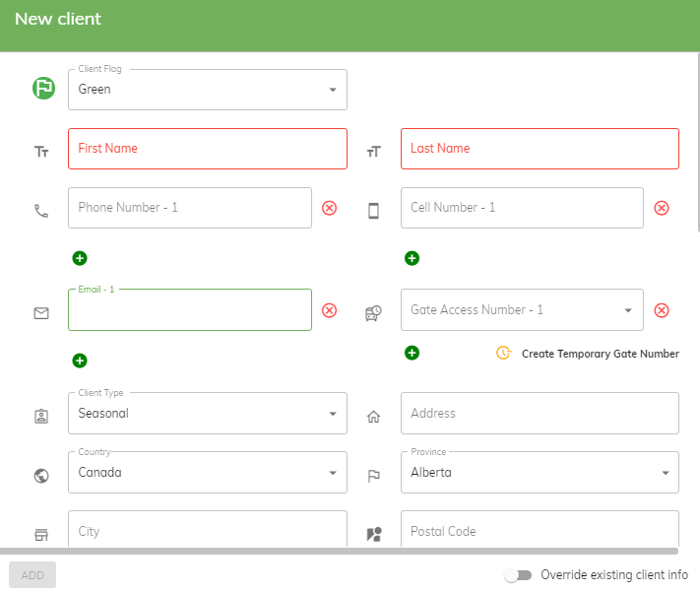This screenshot has height=592, width=700.
Task: Remove Cell Number - 1 with red X
Action: tap(662, 208)
